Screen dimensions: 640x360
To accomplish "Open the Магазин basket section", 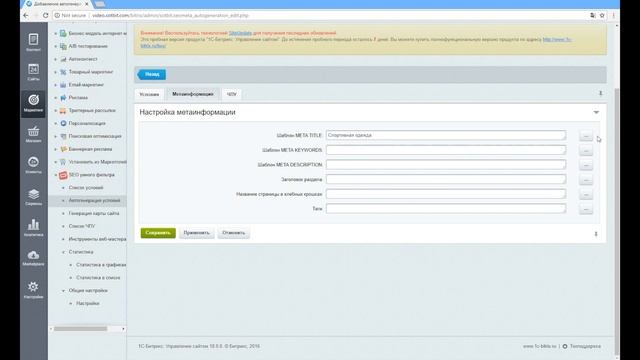I will point(33,134).
